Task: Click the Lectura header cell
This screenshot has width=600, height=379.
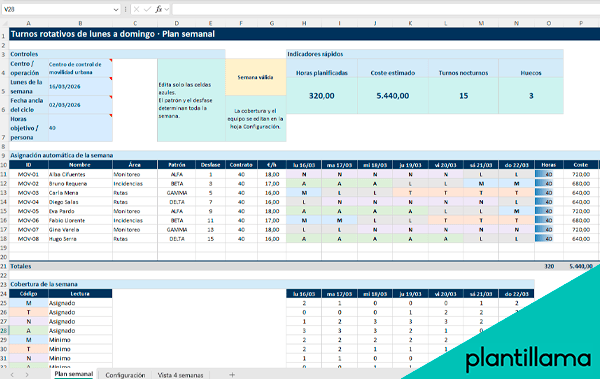Action: click(80, 294)
